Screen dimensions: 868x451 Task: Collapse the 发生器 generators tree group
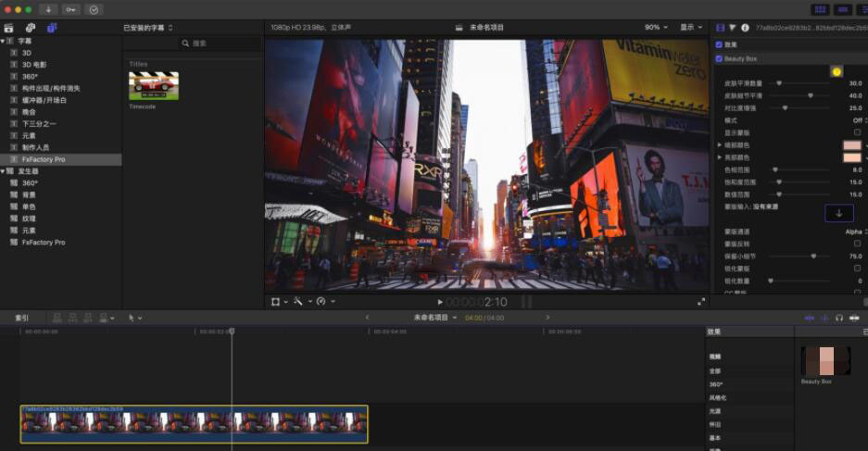click(3, 171)
